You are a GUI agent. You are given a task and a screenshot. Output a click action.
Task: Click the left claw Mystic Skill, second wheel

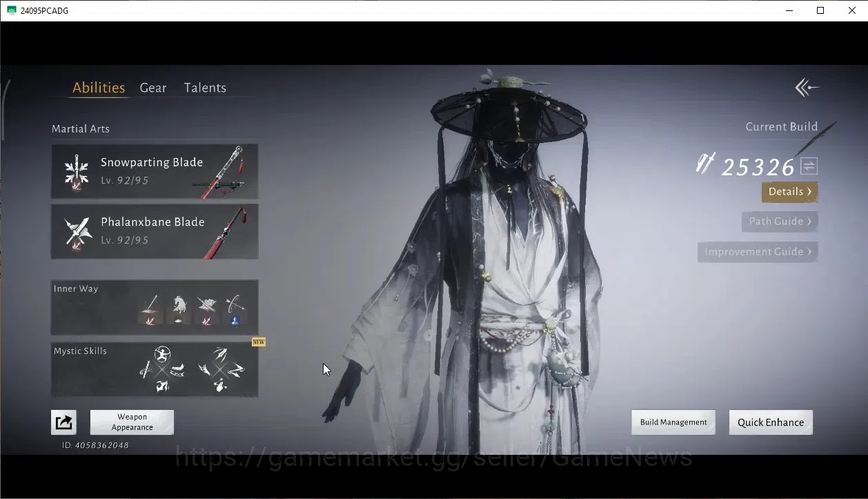point(205,370)
